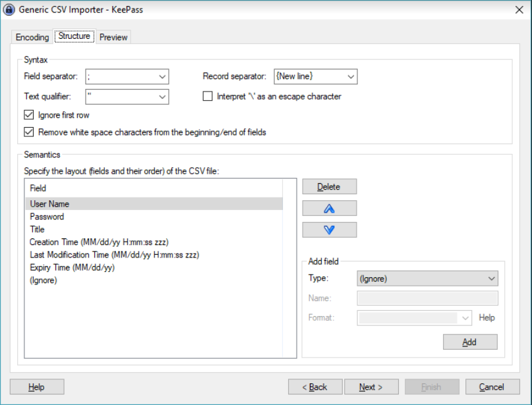Open Help at bottom left
The width and height of the screenshot is (532, 405).
coord(37,387)
